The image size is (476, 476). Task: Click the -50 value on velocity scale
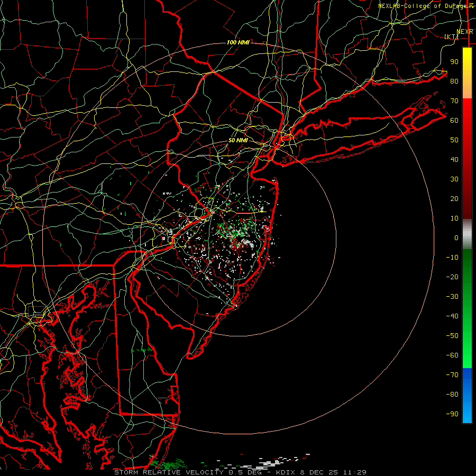pyautogui.click(x=452, y=336)
